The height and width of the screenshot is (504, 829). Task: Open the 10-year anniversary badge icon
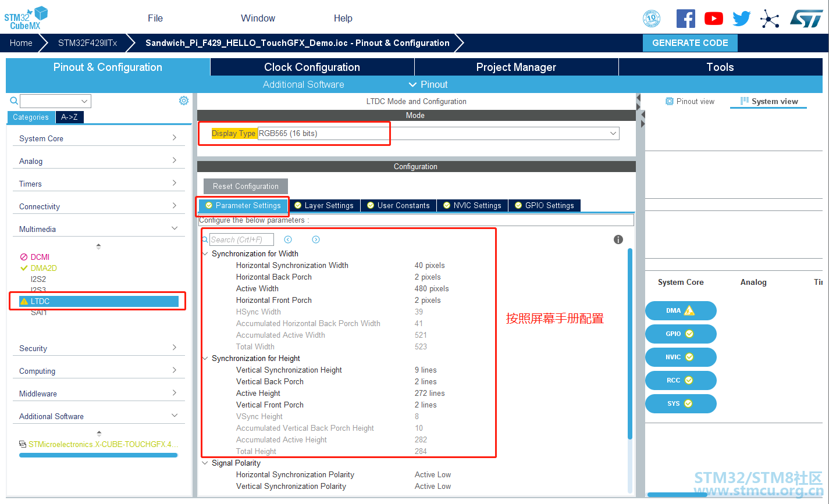[x=652, y=19]
